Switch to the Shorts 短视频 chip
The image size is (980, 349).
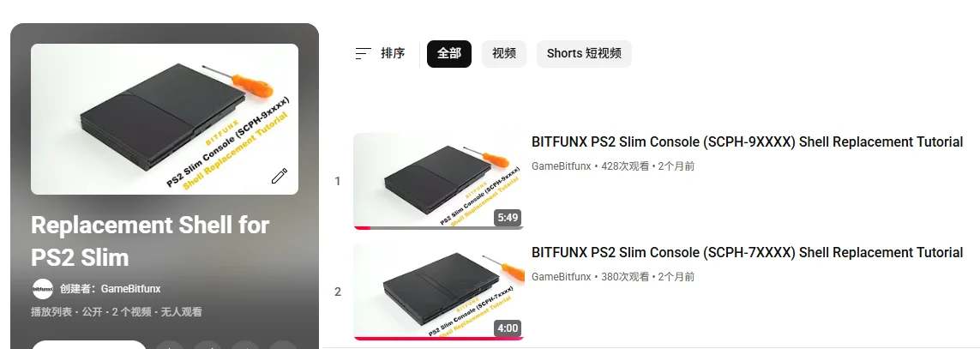pyautogui.click(x=584, y=54)
